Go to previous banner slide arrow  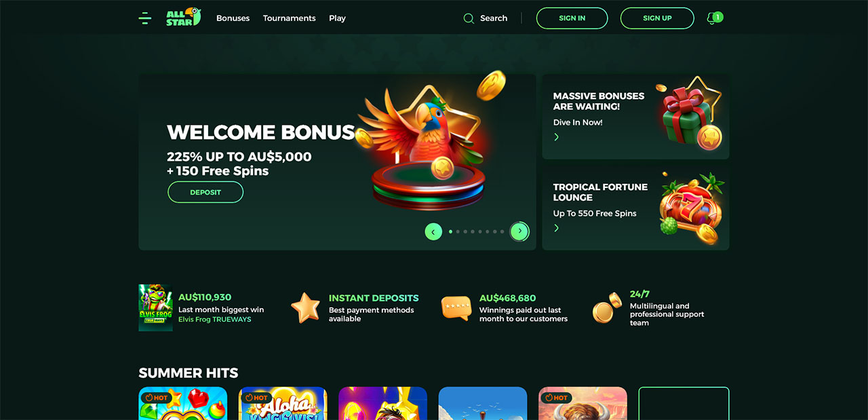pyautogui.click(x=433, y=231)
